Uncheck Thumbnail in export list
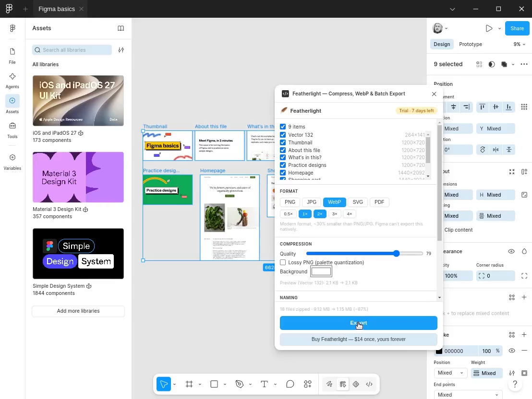This screenshot has height=399, width=532. (x=283, y=143)
